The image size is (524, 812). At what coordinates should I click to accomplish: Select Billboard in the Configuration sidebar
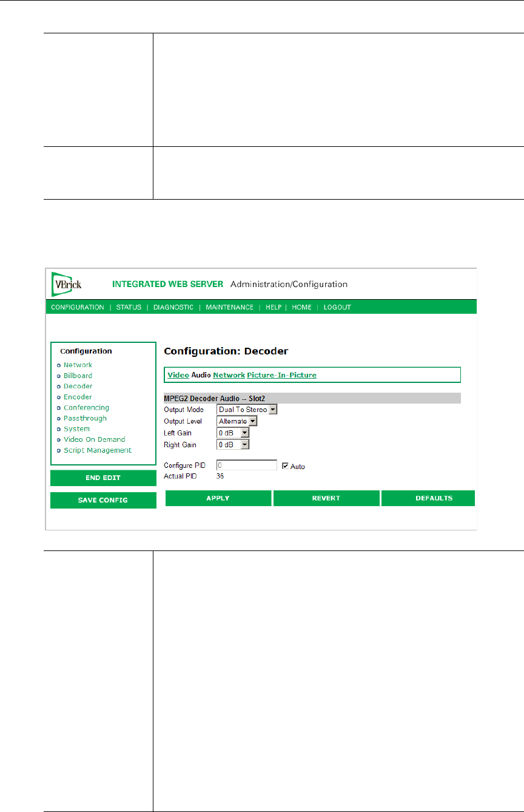[x=78, y=376]
